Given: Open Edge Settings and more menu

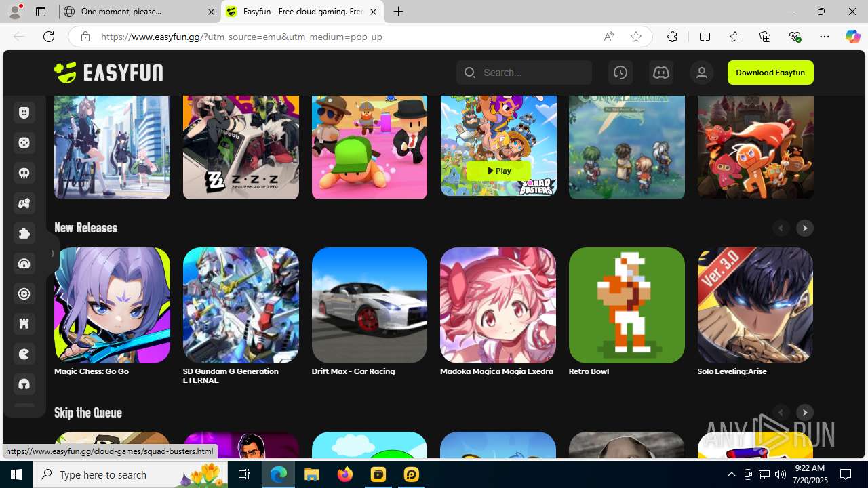Looking at the screenshot, I should point(825,37).
